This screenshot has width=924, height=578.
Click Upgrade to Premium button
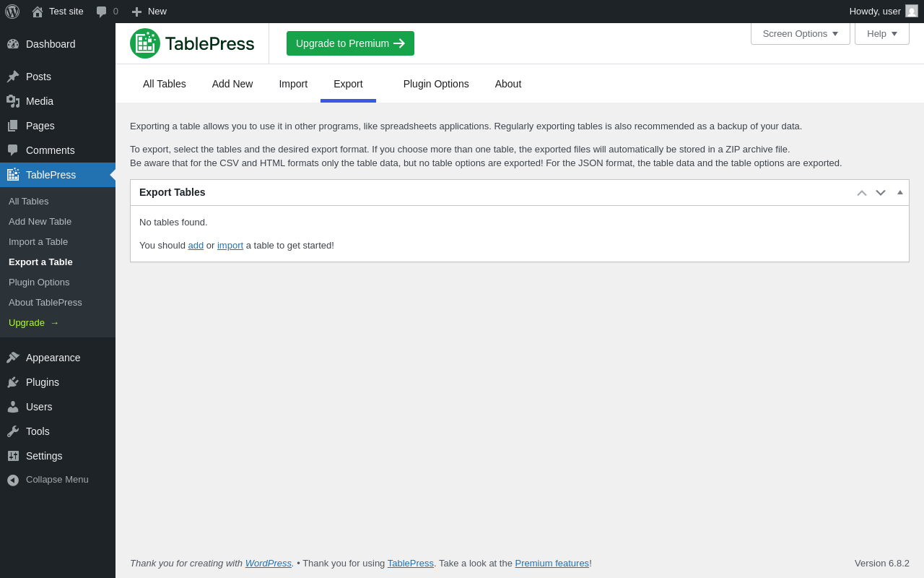click(350, 43)
